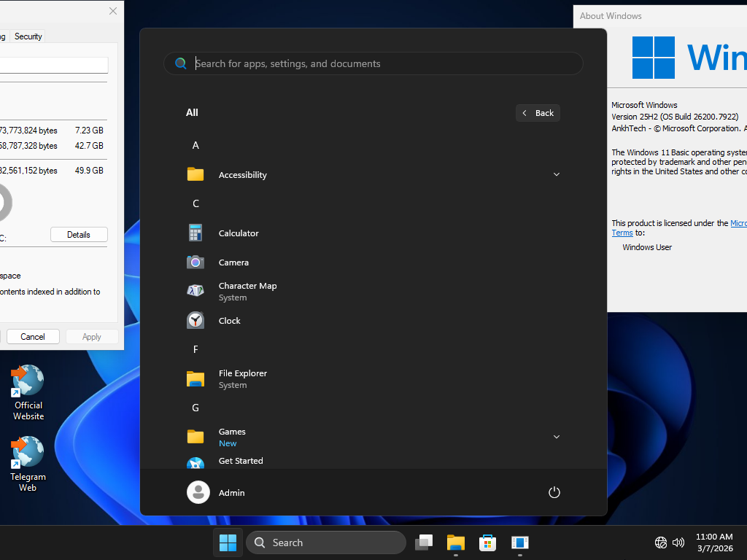The height and width of the screenshot is (560, 747).
Task: Expand the Accessibility folder entry
Action: point(557,174)
